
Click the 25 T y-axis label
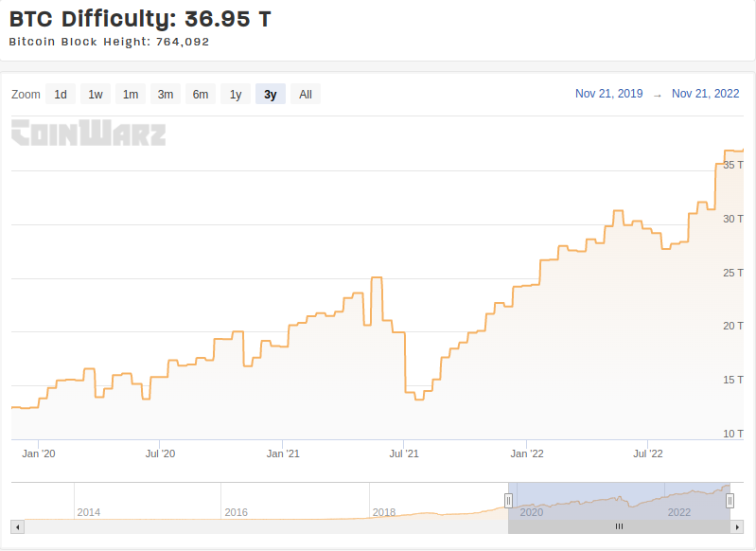733,273
